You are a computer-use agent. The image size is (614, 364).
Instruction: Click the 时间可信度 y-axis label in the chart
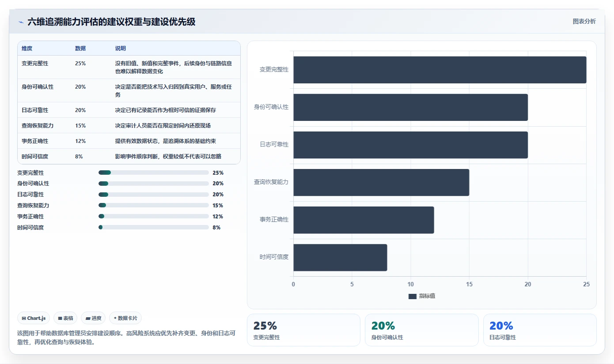click(274, 257)
